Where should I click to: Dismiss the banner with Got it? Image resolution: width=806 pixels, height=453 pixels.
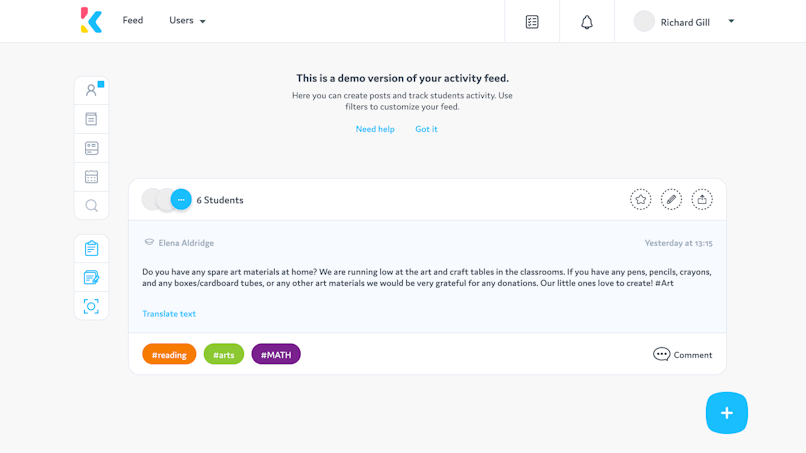tap(426, 129)
